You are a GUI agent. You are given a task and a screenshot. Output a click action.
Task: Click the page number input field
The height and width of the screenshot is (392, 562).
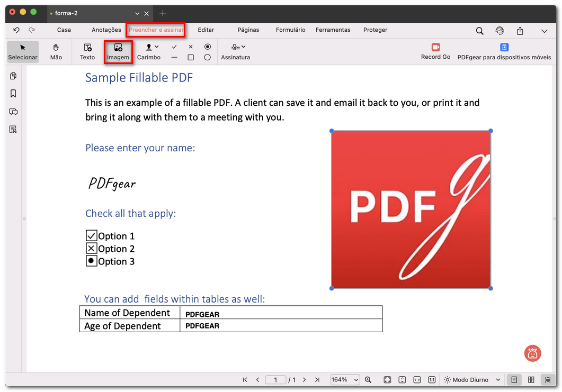(x=275, y=380)
